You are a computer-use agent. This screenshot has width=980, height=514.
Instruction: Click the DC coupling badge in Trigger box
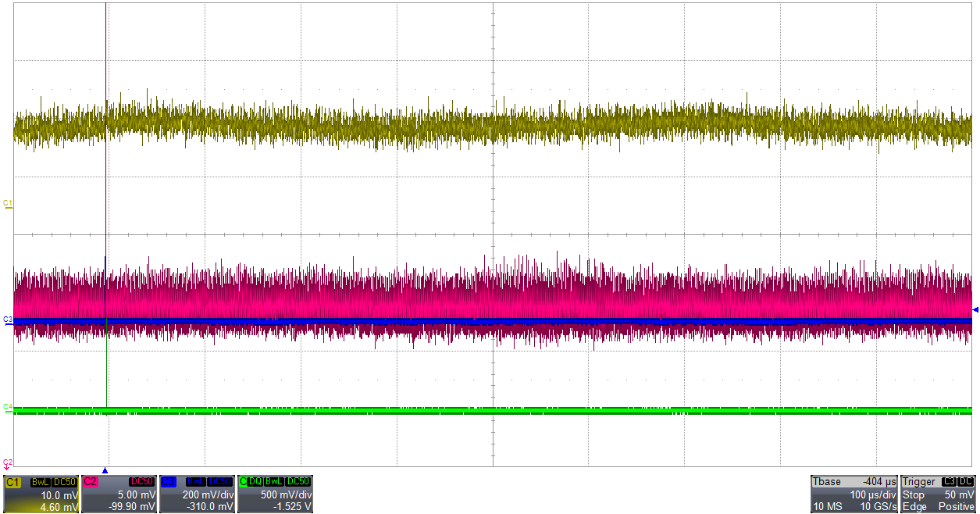click(966, 482)
